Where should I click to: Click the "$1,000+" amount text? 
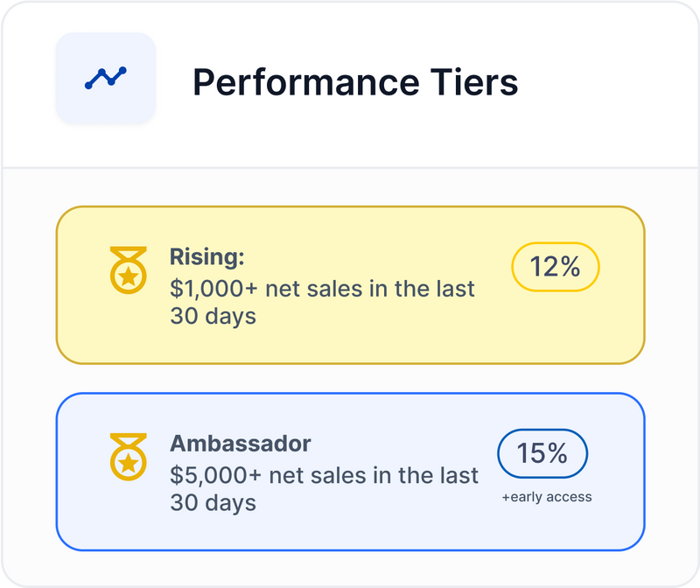click(217, 288)
